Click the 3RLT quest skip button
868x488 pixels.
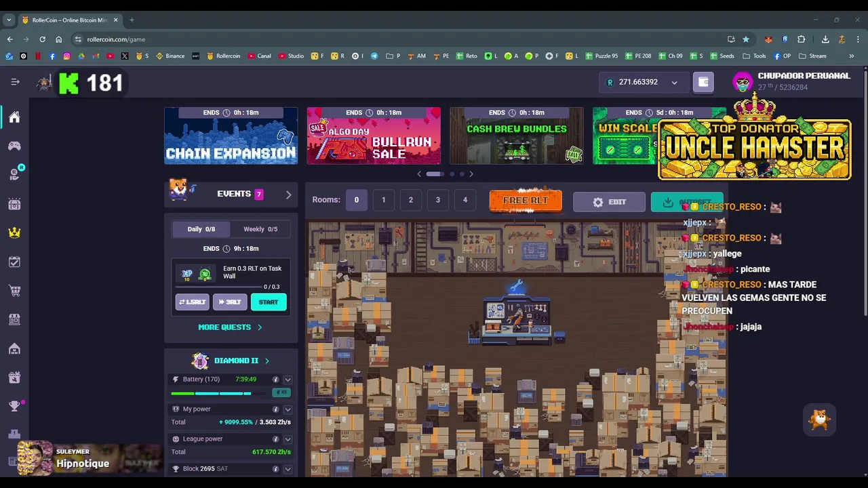(230, 302)
